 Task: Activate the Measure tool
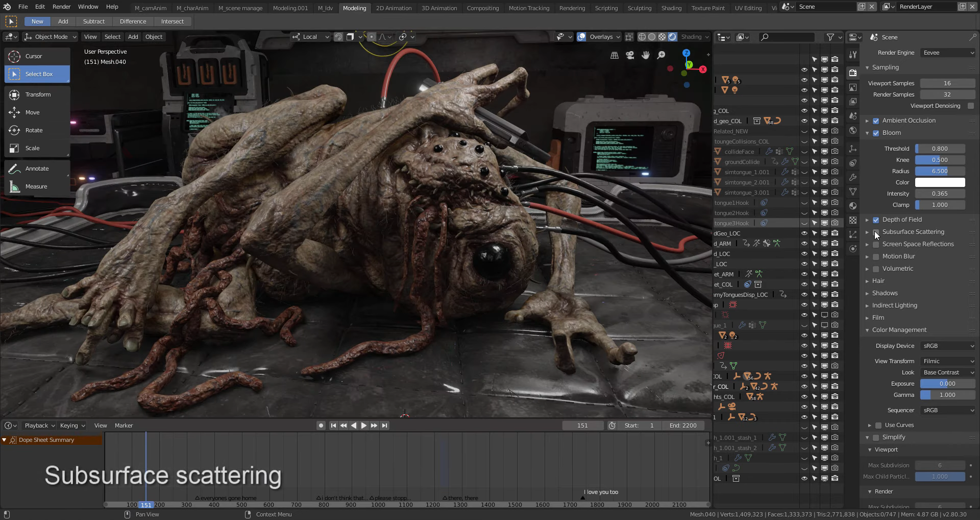pyautogui.click(x=37, y=186)
